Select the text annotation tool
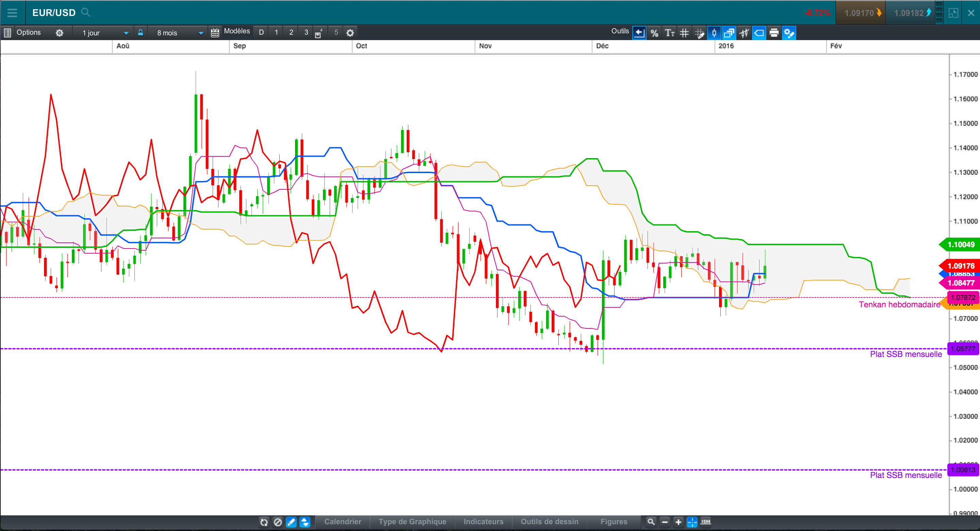This screenshot has height=531, width=980. pos(669,33)
